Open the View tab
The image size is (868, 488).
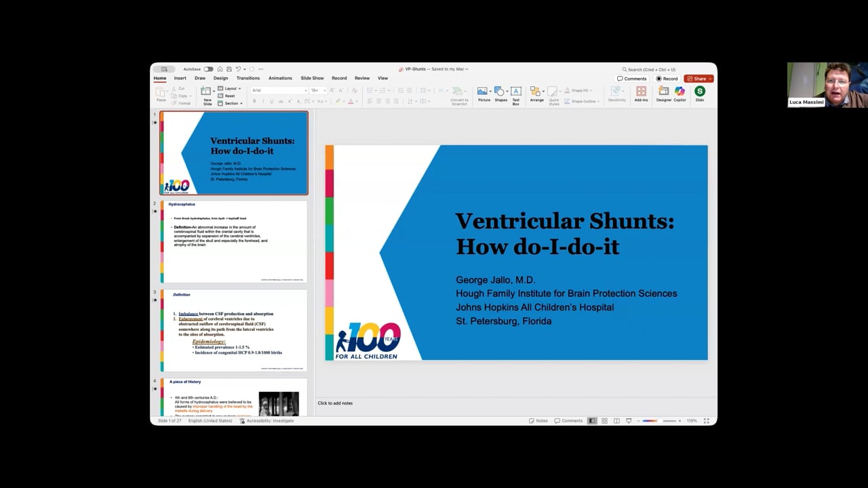pyautogui.click(x=383, y=78)
